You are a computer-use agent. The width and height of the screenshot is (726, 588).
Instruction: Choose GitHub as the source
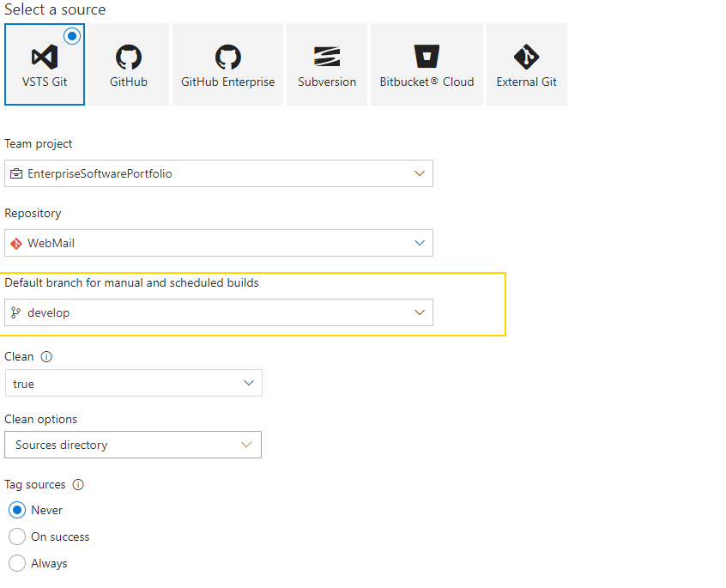129,64
